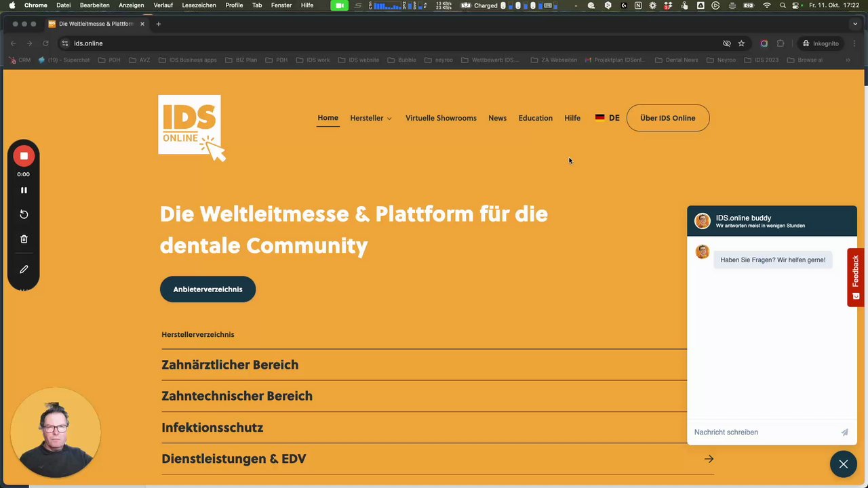Open the Zahntechnischer Bereich category
Viewport: 868px width, 488px height.
(237, 396)
